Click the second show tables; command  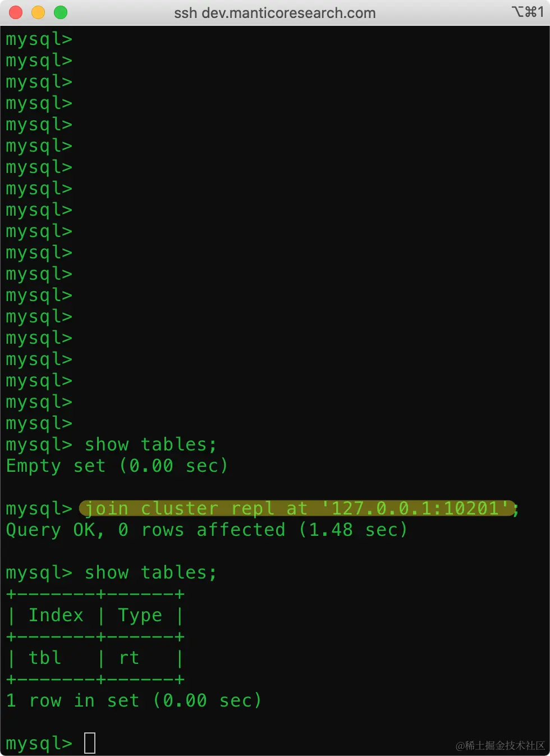tap(150, 572)
